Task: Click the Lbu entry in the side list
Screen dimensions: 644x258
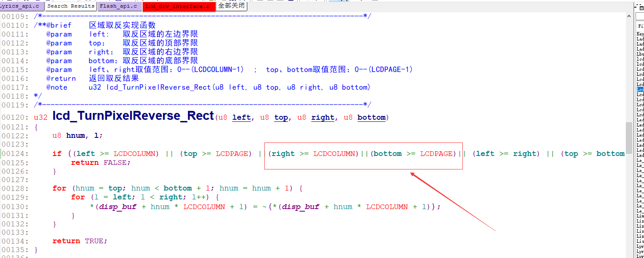Action: pos(640,54)
